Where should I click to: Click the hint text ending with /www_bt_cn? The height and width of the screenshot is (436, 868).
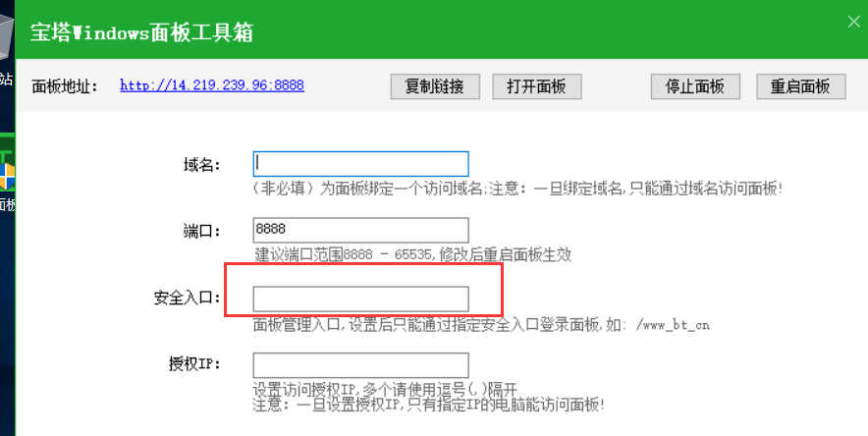[481, 324]
